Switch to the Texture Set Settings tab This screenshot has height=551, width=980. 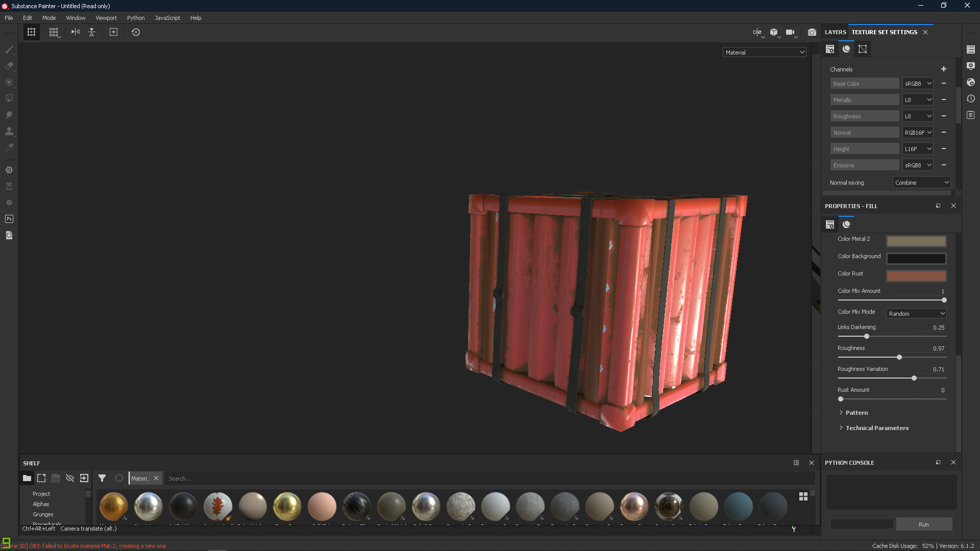point(885,32)
